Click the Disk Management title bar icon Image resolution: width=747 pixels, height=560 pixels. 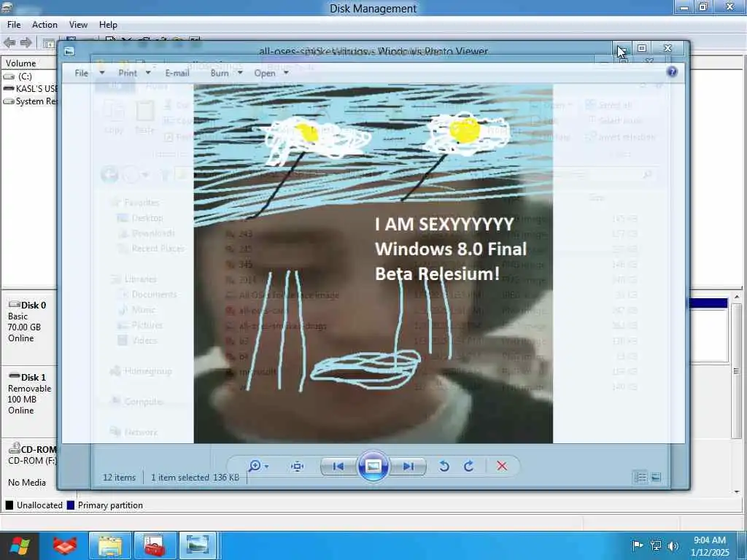[7, 7]
